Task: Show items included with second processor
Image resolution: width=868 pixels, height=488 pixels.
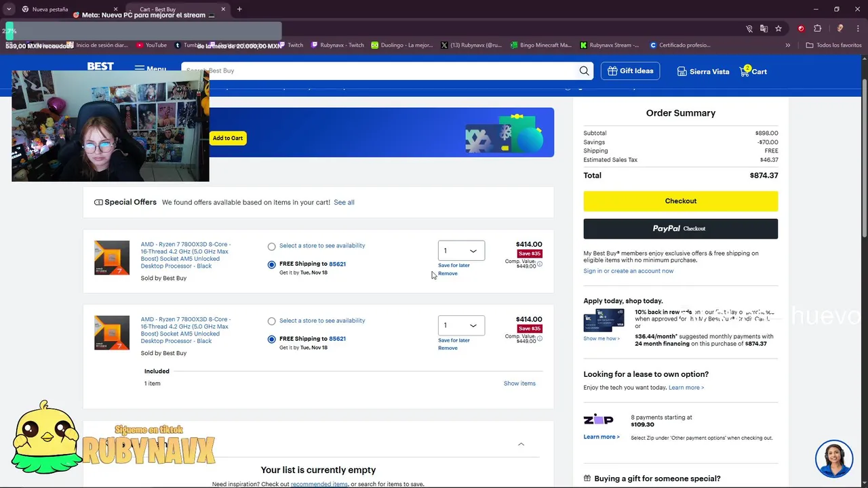Action: [x=519, y=384]
